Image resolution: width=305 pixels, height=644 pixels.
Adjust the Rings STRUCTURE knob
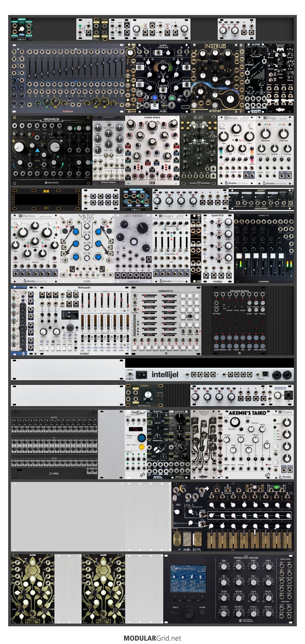tap(283, 134)
